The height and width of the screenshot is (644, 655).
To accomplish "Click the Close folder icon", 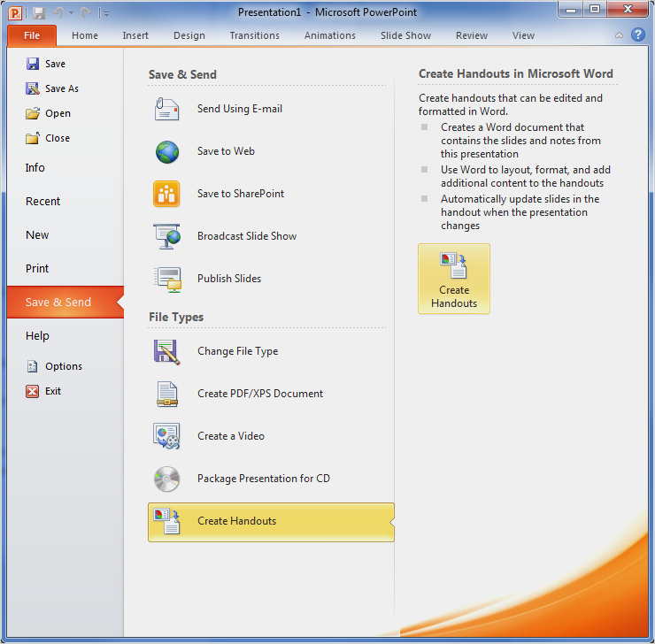I will [32, 138].
